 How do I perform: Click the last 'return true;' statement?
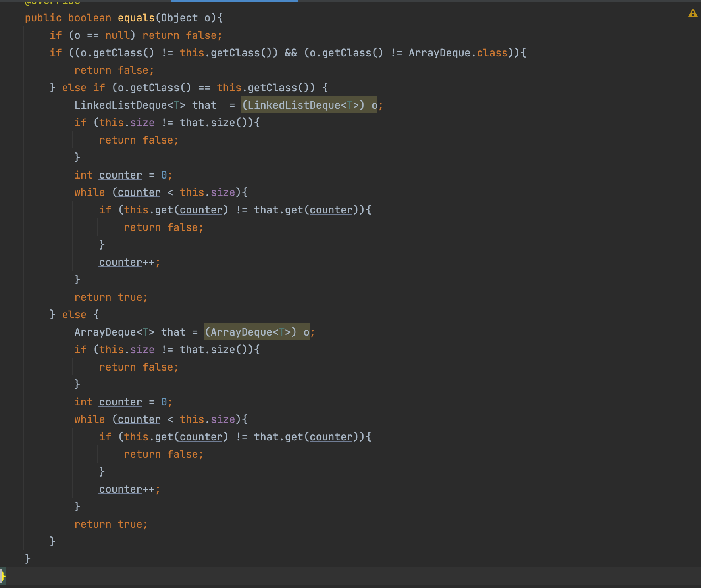click(111, 524)
